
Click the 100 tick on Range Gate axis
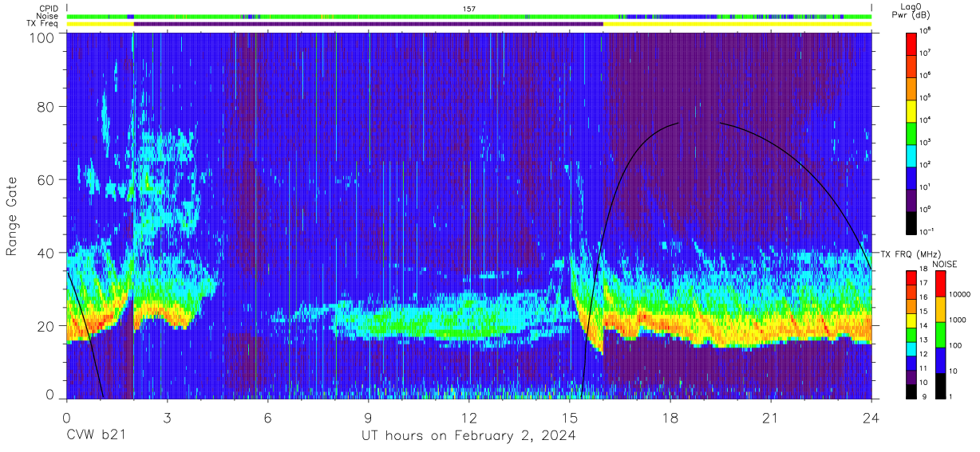[x=41, y=37]
